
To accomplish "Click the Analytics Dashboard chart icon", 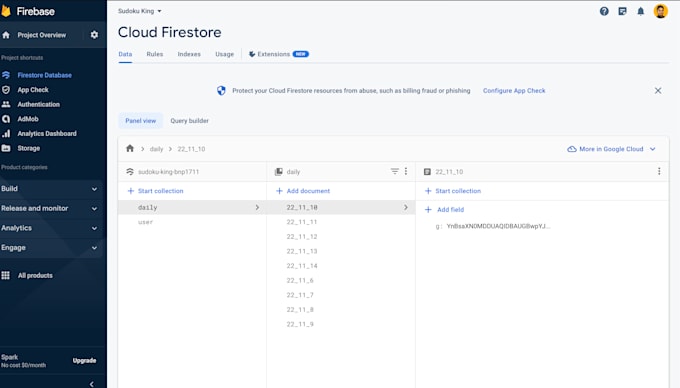I will [6, 134].
